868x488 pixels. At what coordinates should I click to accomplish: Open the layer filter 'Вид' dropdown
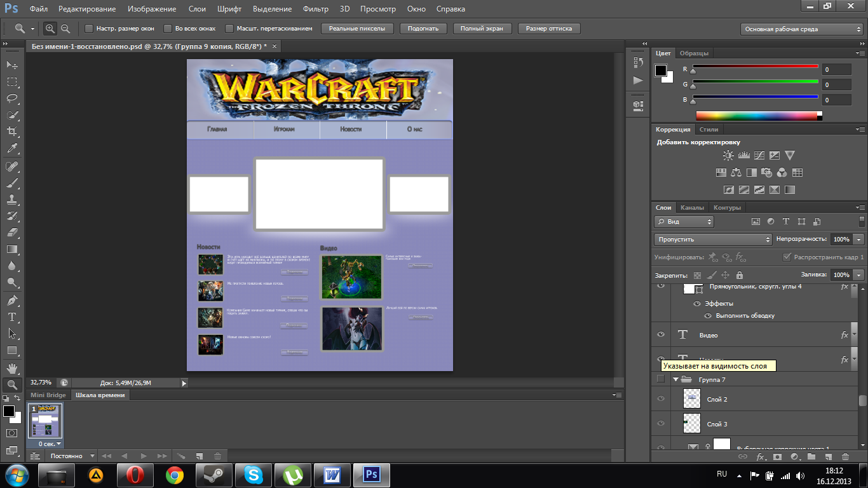pyautogui.click(x=684, y=222)
